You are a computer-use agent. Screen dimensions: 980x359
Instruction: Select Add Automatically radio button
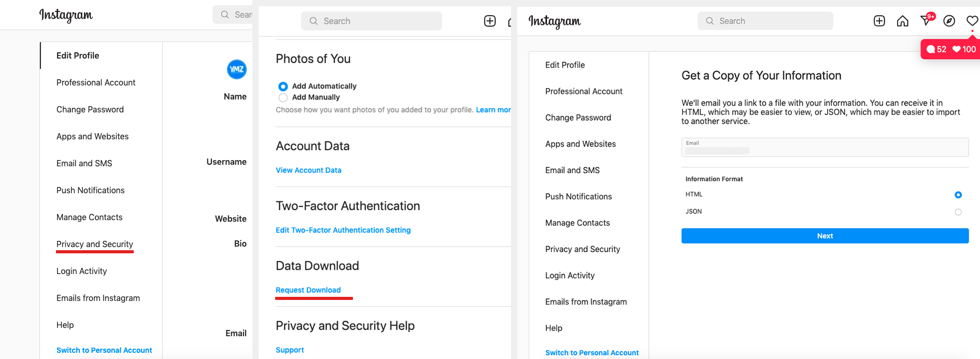(283, 87)
